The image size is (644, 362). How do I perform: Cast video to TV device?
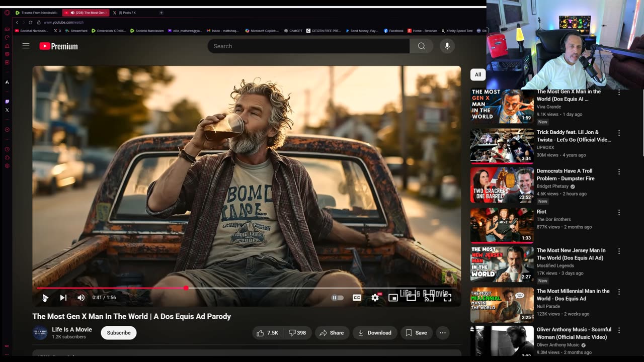click(x=429, y=298)
